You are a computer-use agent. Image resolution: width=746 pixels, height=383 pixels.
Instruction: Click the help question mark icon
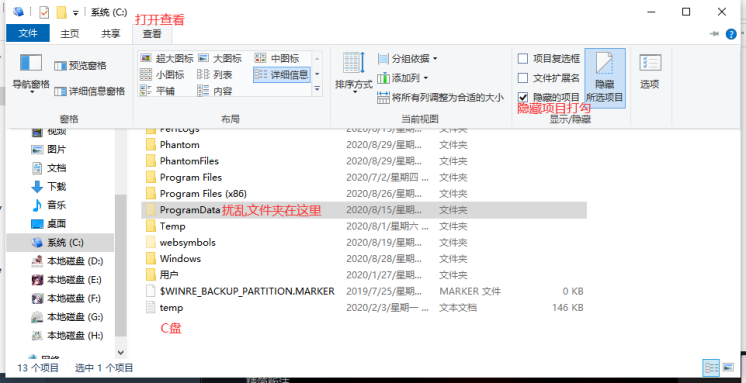pos(731,34)
